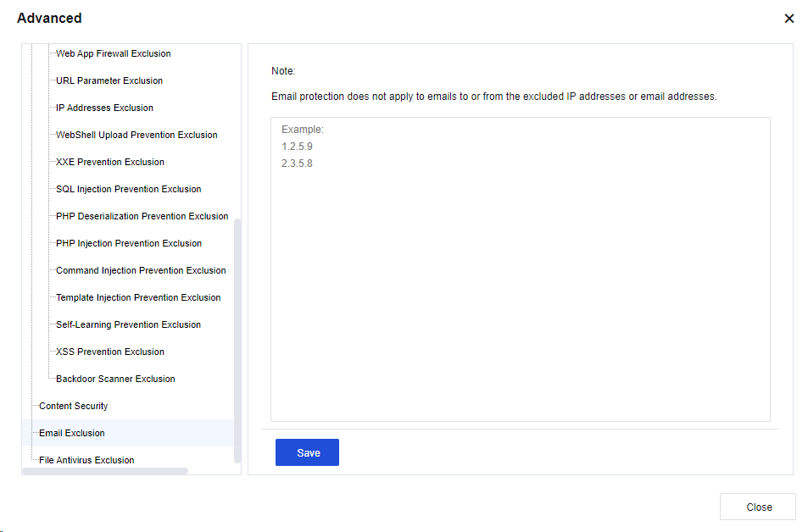Image resolution: width=808 pixels, height=532 pixels.
Task: Click inside the email exclusion text area
Action: tap(520, 271)
